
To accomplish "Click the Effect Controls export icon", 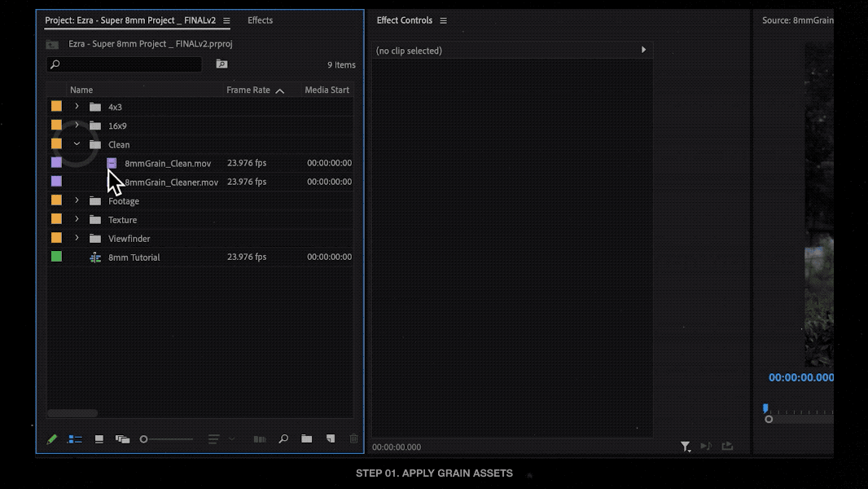I will [727, 446].
